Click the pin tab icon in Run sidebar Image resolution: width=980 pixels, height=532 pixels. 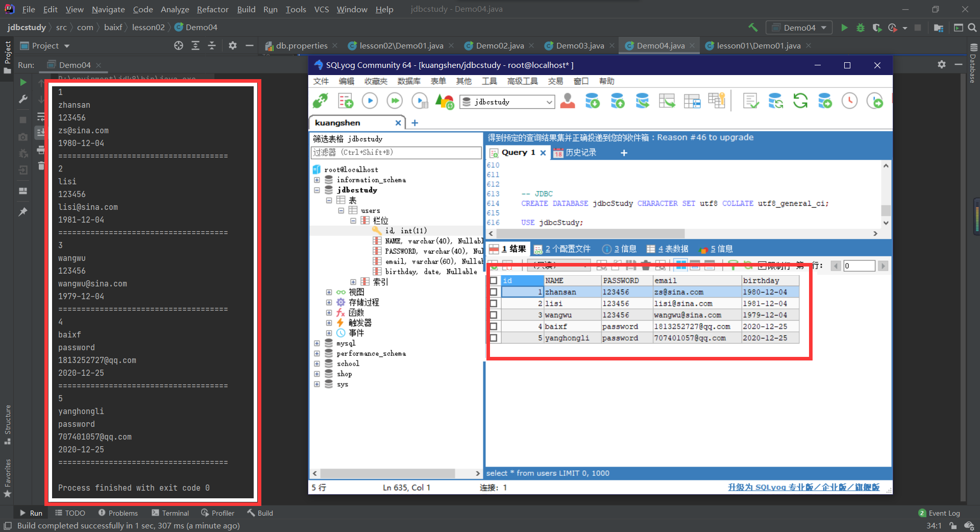23,211
